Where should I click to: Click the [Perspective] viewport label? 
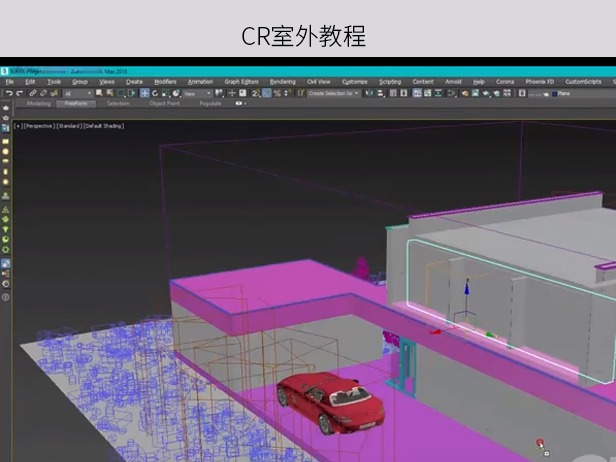coord(38,126)
